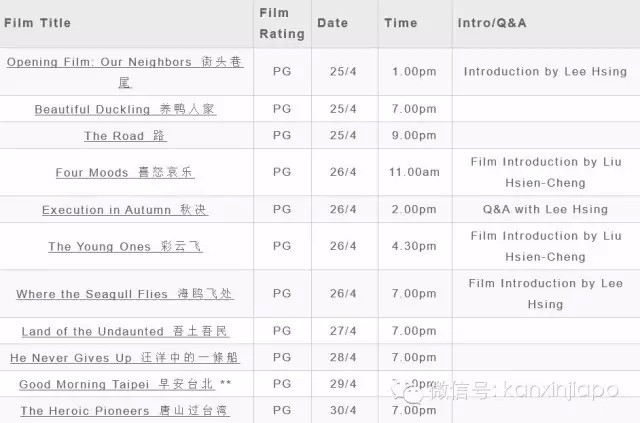The height and width of the screenshot is (423, 640).
Task: Select the Four Moods film link
Action: coord(125,173)
